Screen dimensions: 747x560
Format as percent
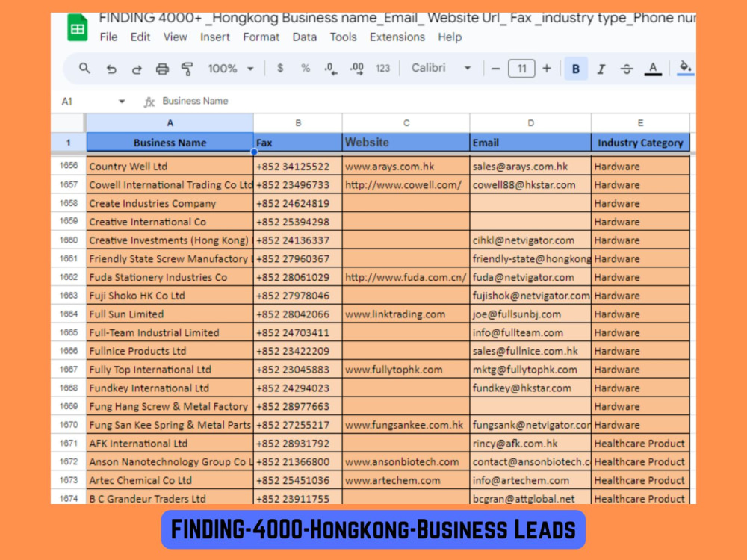[306, 68]
